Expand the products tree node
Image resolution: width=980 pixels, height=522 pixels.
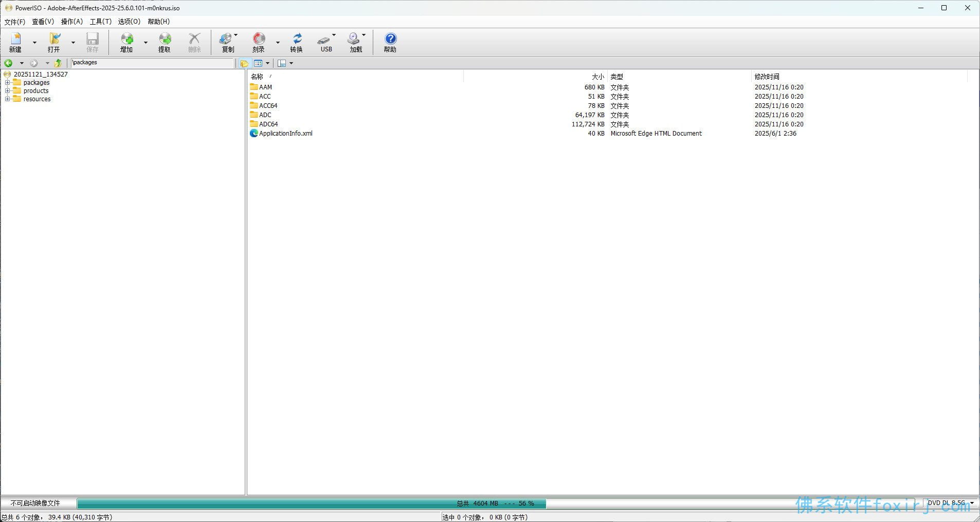click(x=7, y=91)
